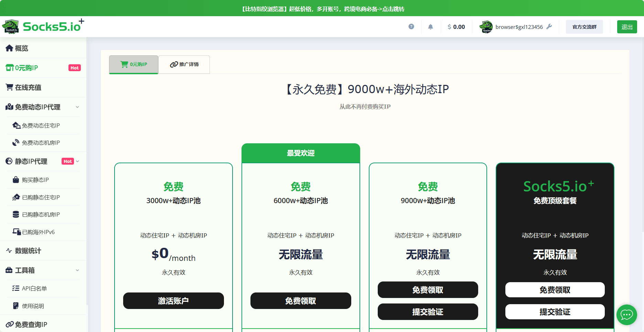Screen dimensions: 644x332
Task: Click the map icon beside 免费动态IP代理
Action: tap(9, 107)
